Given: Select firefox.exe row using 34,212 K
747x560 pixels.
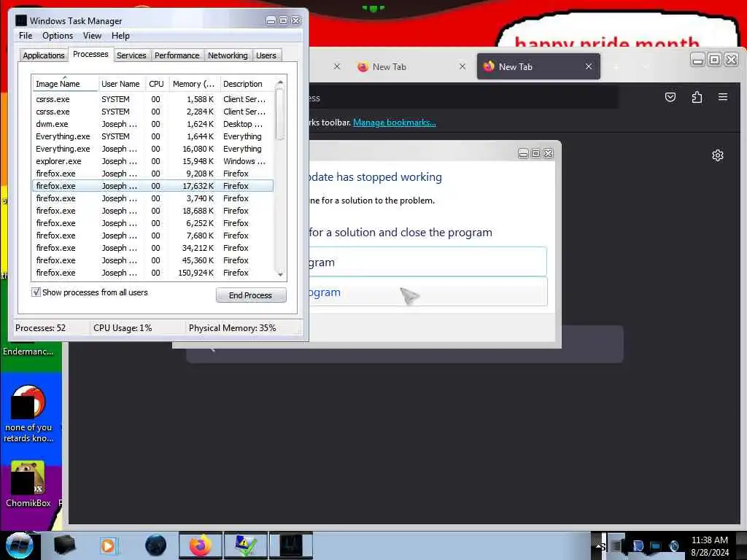Looking at the screenshot, I should point(152,248).
